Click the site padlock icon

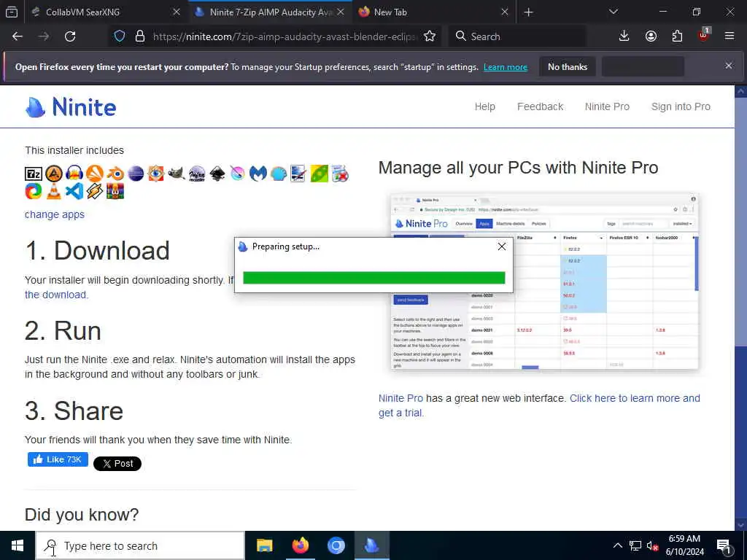[x=139, y=36]
